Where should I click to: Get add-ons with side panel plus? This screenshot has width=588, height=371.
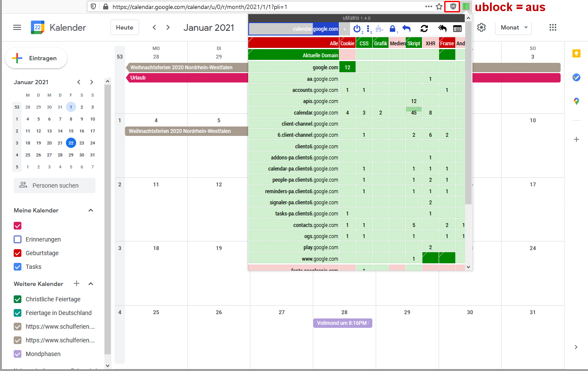coord(576,139)
